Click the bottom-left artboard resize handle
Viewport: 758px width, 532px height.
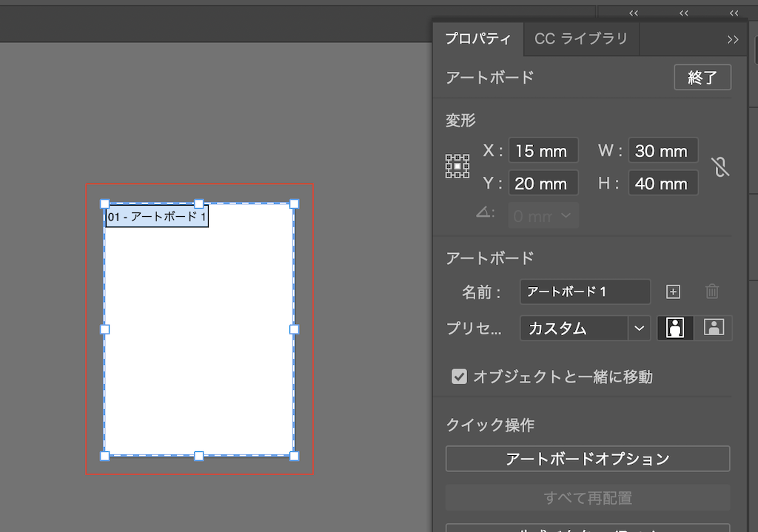[x=104, y=456]
